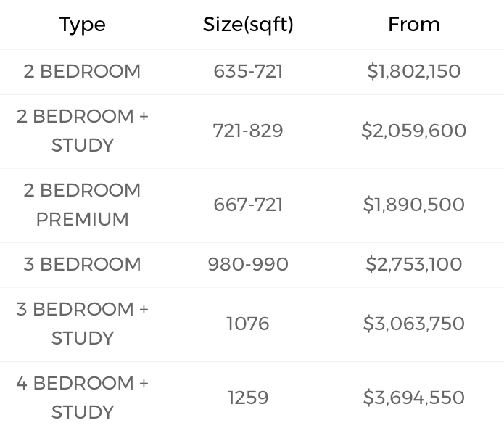Click the 667-721 size value
Screen dimensions: 504x428
(x=248, y=205)
